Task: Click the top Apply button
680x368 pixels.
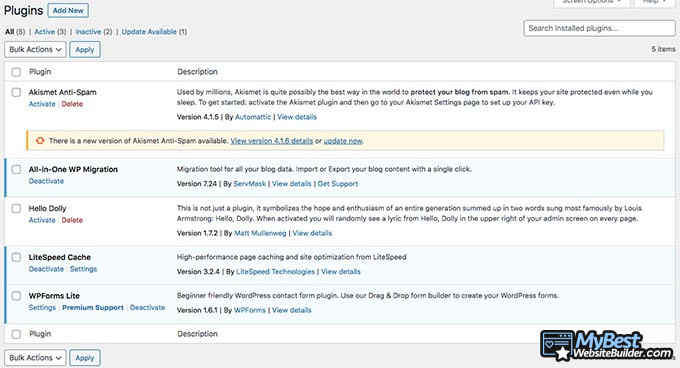Action: click(85, 49)
